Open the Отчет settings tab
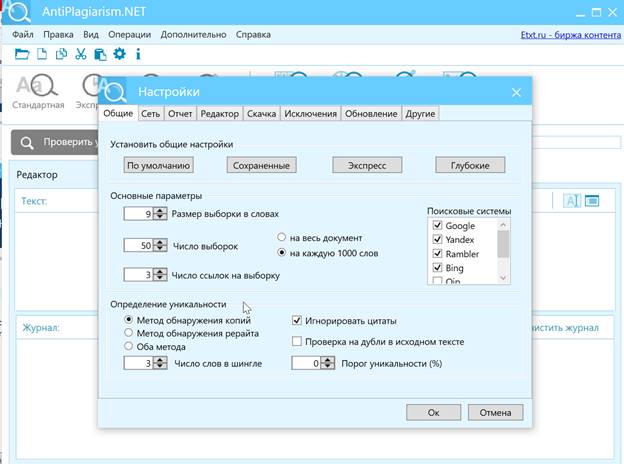624x464 pixels. [180, 114]
